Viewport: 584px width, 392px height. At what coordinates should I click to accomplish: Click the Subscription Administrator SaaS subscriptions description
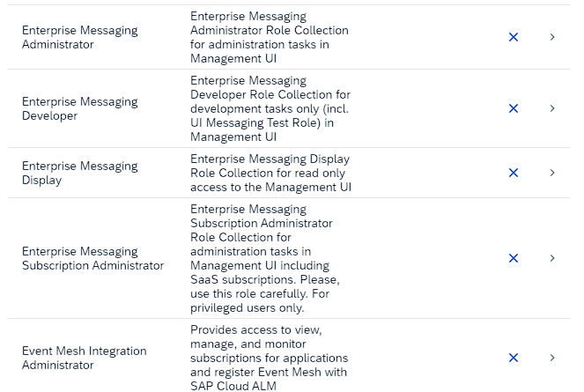(x=264, y=258)
